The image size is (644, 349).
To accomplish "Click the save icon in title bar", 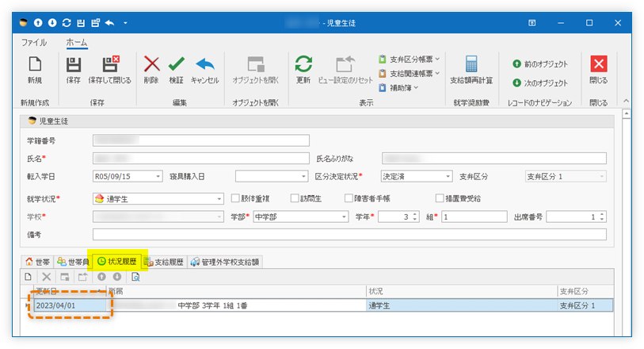I will (x=81, y=23).
